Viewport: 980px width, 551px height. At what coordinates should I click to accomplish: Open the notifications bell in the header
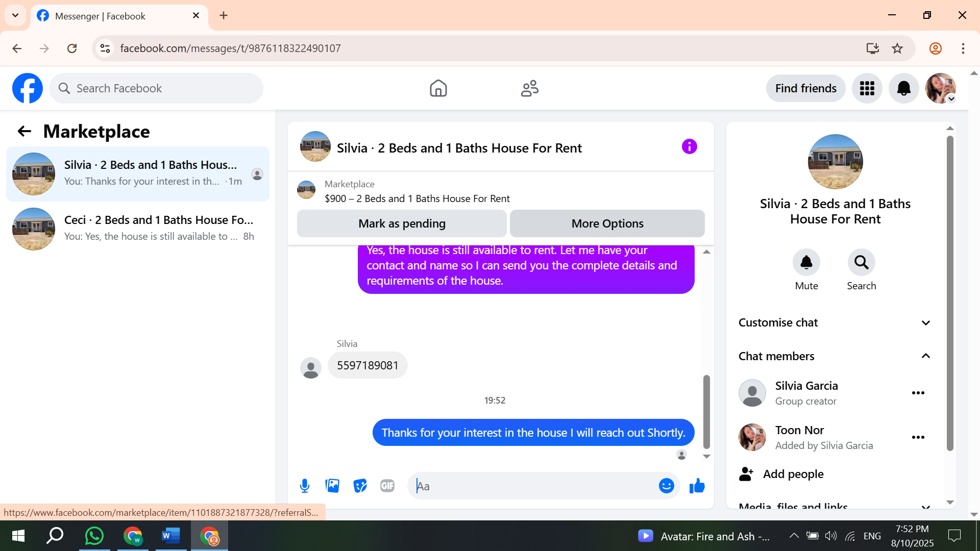pos(903,88)
